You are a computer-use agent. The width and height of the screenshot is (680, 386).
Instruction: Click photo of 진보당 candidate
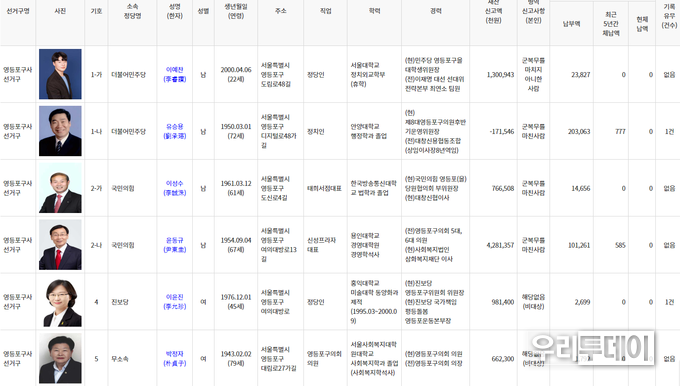click(60, 301)
